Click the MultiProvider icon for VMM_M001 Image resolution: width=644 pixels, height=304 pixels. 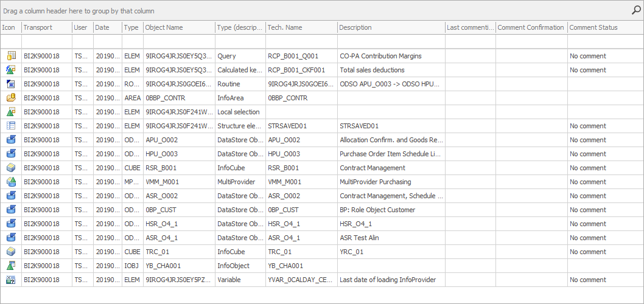tap(10, 182)
